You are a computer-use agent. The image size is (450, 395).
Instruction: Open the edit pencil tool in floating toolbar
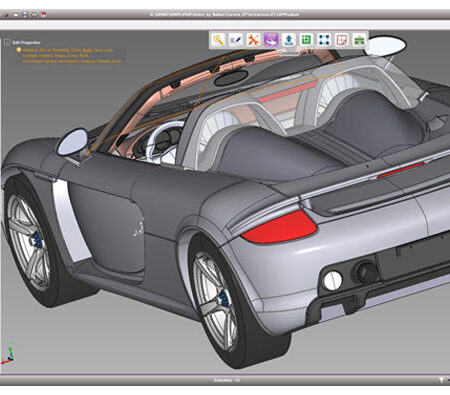pos(236,40)
